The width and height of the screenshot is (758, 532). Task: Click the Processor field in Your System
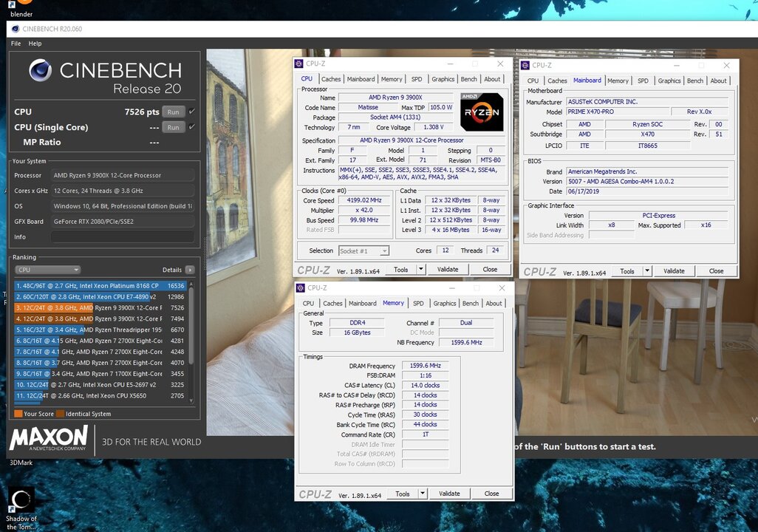pyautogui.click(x=123, y=176)
